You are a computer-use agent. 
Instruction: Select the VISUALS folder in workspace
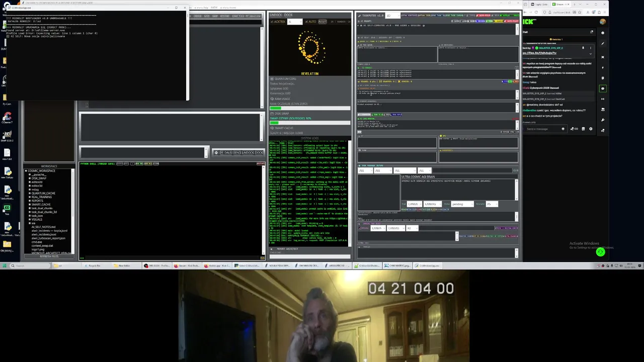[x=37, y=219]
